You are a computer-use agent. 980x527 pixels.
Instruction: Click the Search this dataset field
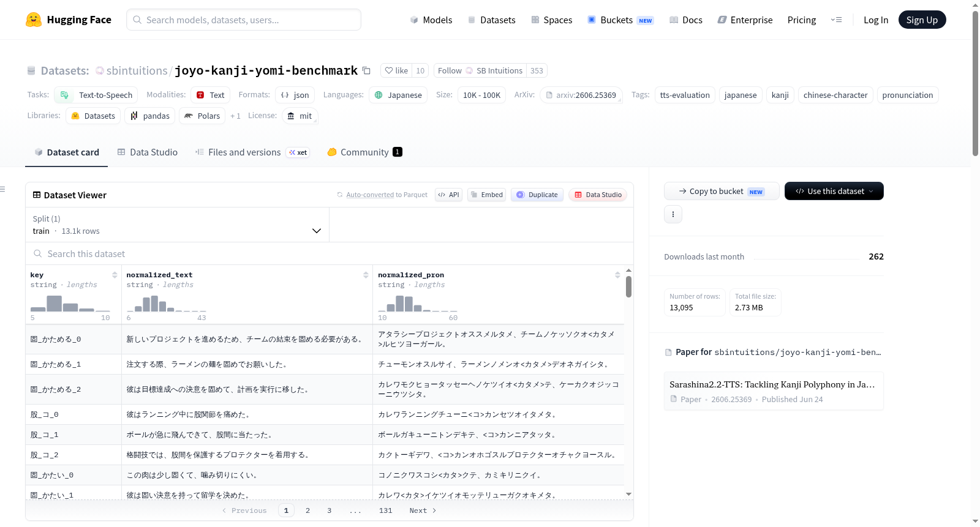tap(330, 253)
